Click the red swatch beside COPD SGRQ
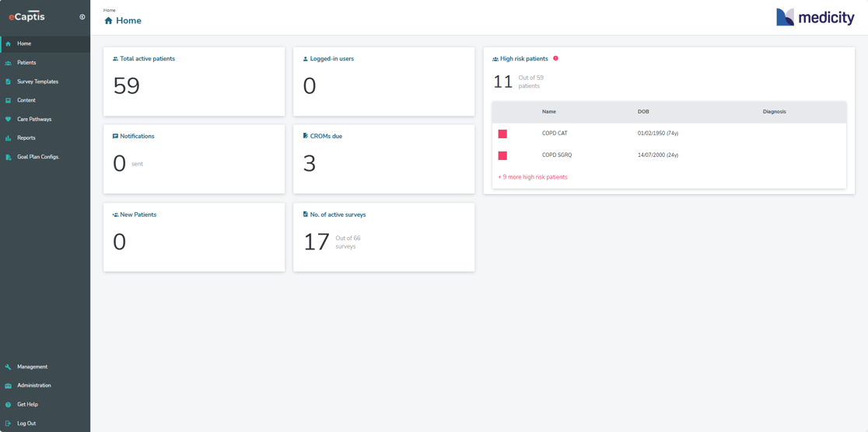This screenshot has height=432, width=868. point(502,155)
